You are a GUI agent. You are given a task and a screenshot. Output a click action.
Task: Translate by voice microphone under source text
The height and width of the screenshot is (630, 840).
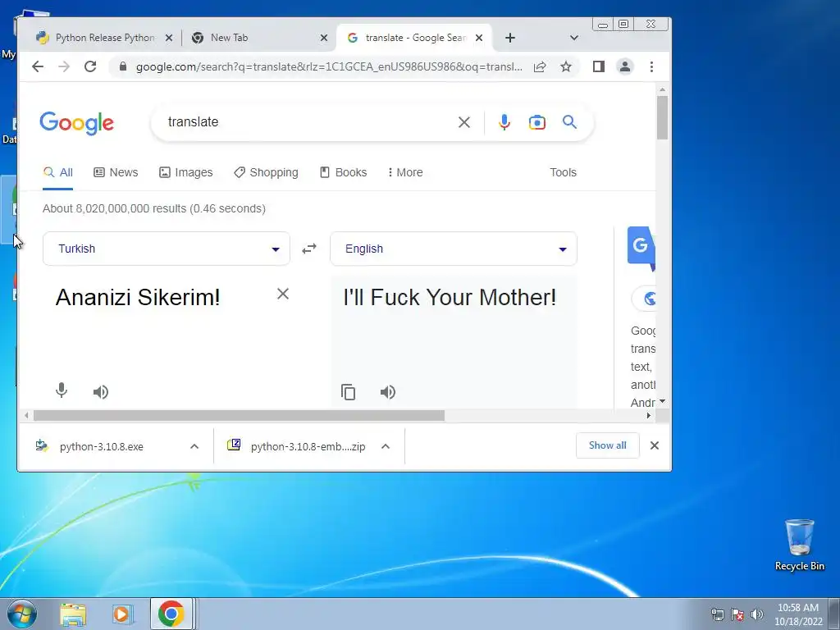[x=62, y=390]
